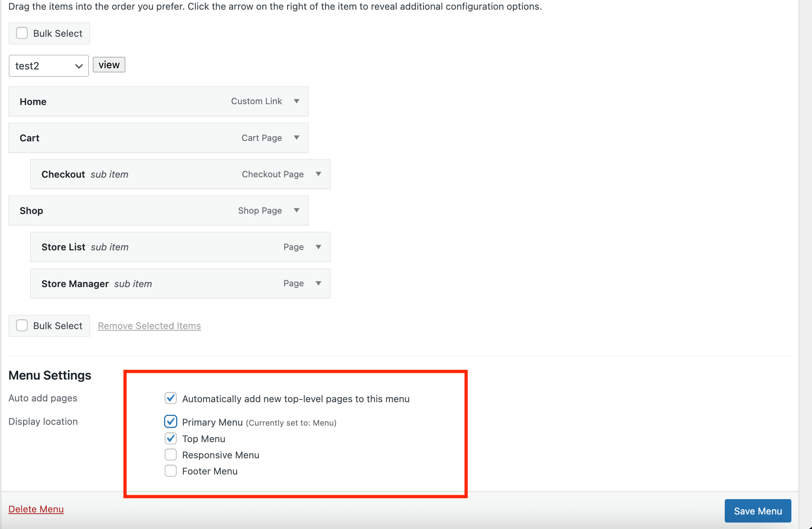Save the menu
The image size is (812, 529).
(x=757, y=510)
